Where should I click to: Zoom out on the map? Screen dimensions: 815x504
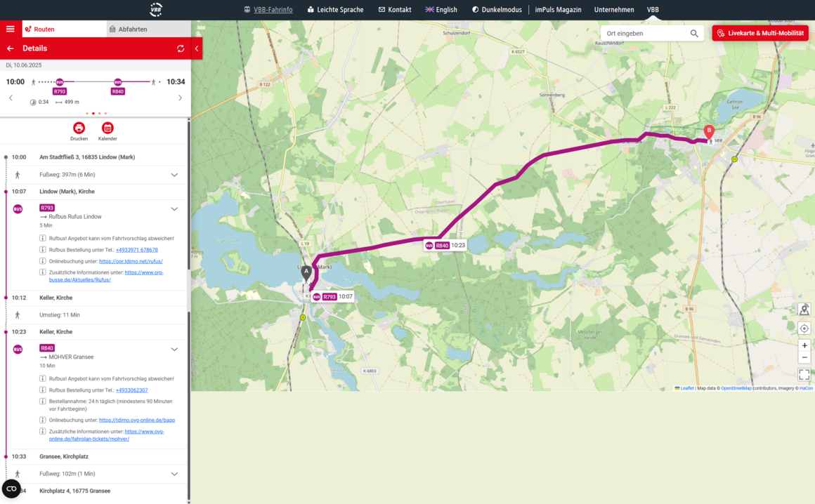click(x=804, y=357)
